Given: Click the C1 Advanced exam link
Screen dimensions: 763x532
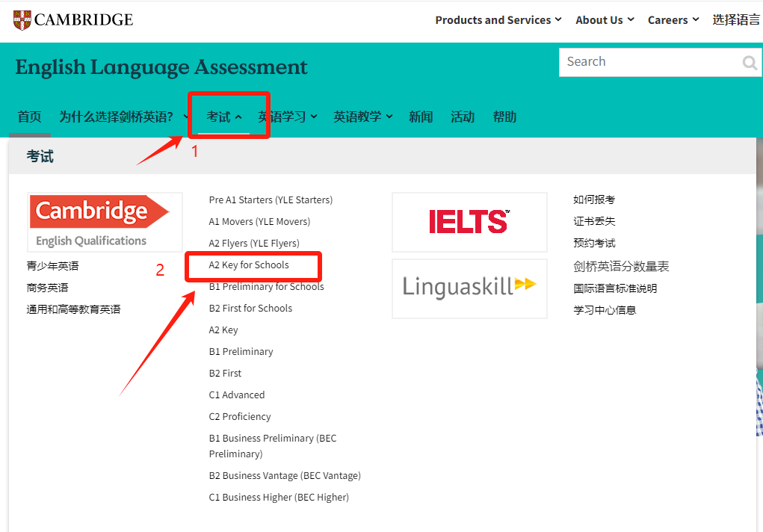Looking at the screenshot, I should (237, 395).
